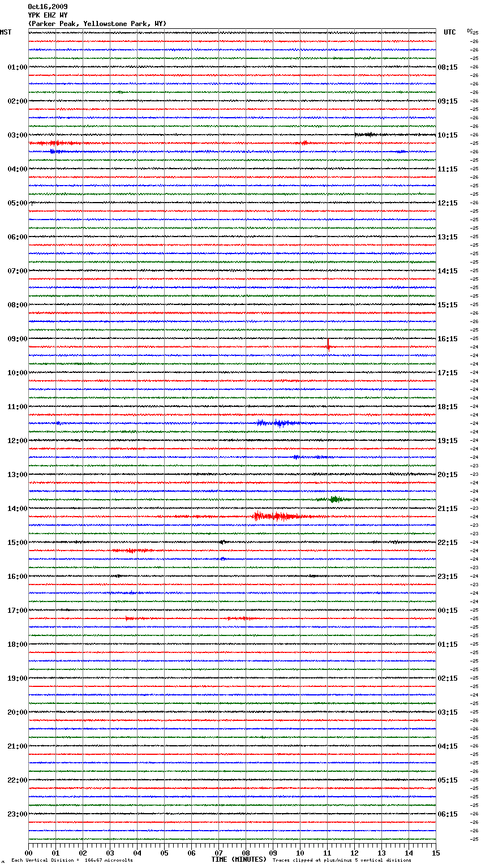The width and height of the screenshot is (481, 868).
Task: Select the 23:00 MST time label
Action: pos(17,814)
